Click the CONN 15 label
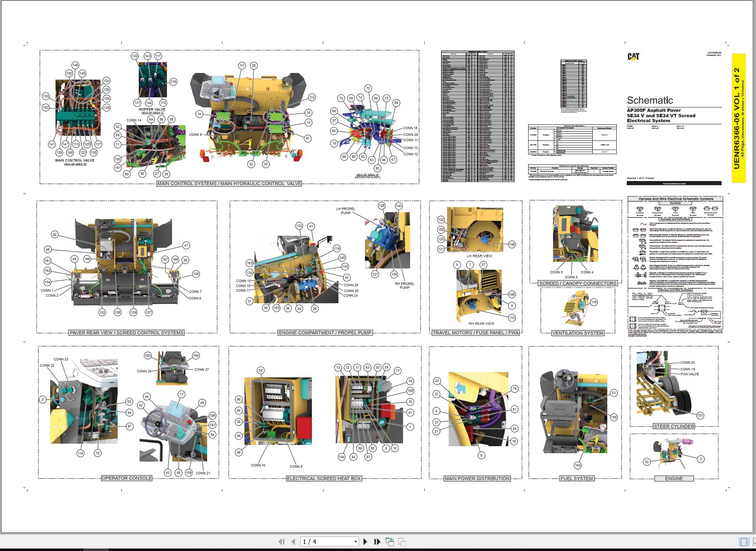 [243, 281]
